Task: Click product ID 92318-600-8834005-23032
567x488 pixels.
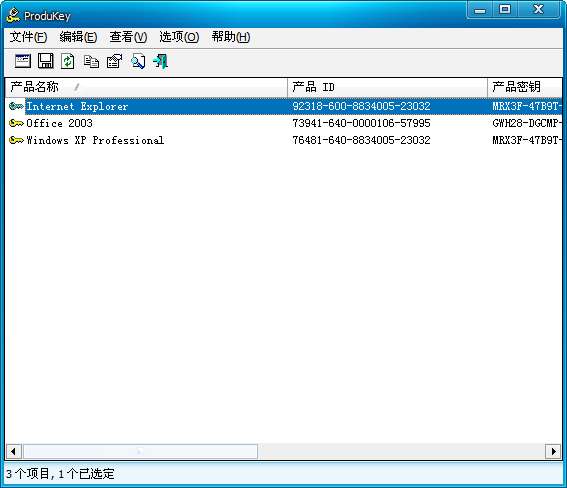Action: coord(361,106)
